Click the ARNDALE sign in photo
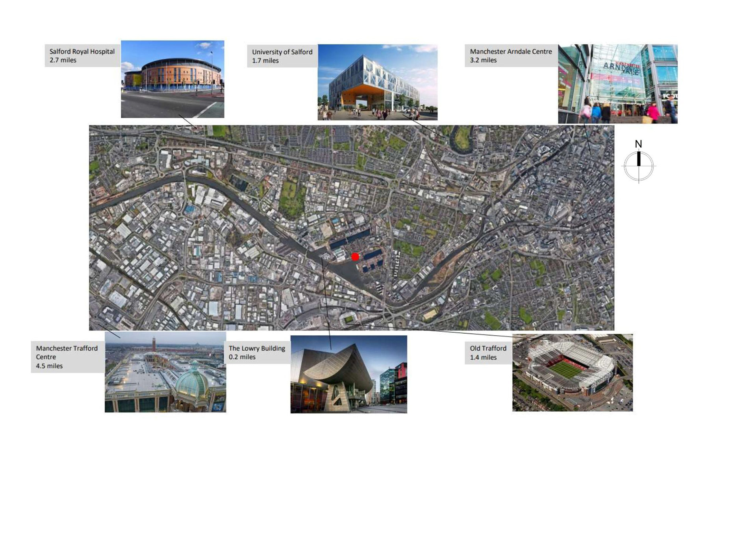Image resolution: width=756 pixels, height=534 pixels. click(621, 68)
